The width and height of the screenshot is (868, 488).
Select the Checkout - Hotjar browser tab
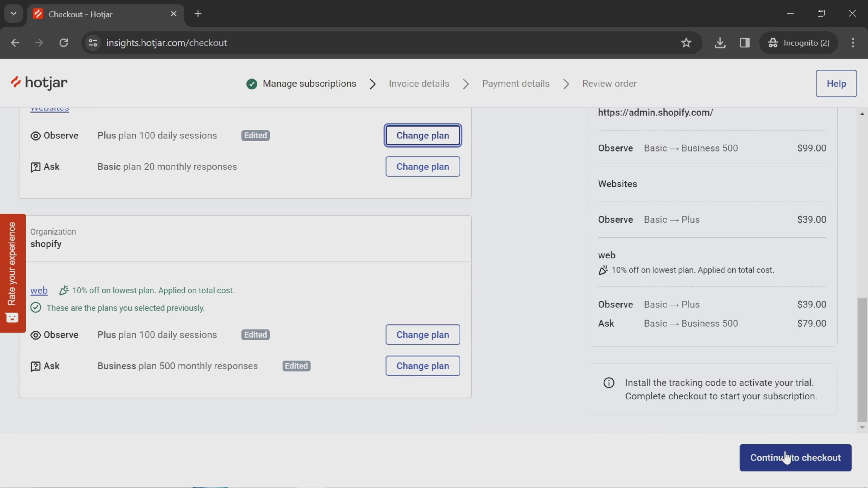point(106,14)
